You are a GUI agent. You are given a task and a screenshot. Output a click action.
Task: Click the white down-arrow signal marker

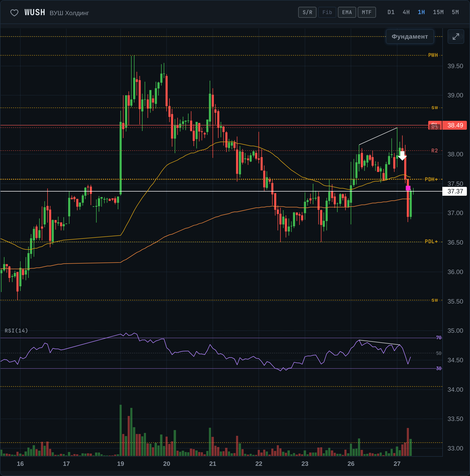402,156
